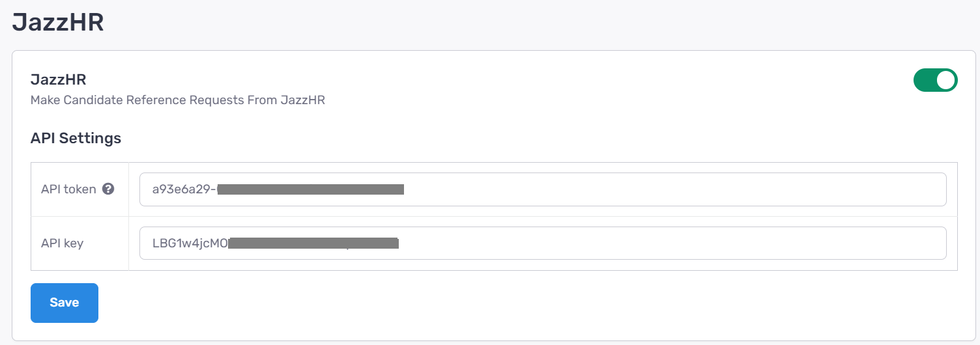Focus the API token input field

[543, 189]
